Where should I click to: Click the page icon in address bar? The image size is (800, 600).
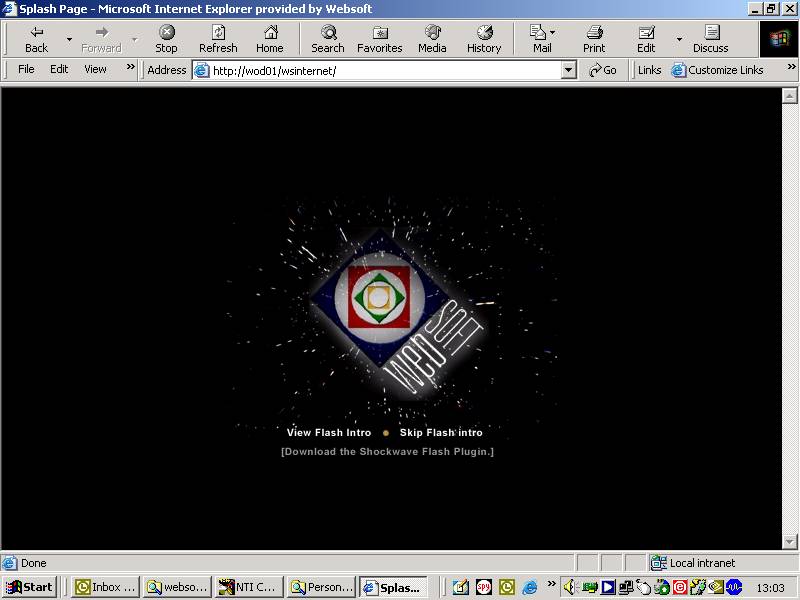[x=202, y=70]
